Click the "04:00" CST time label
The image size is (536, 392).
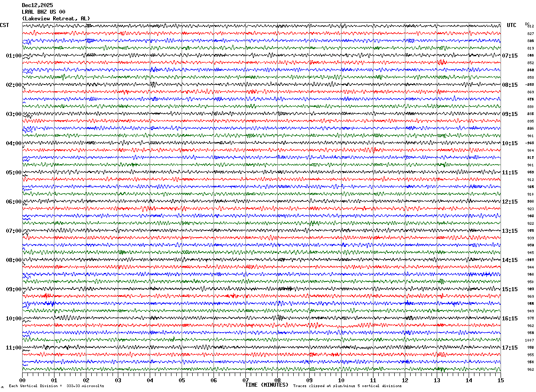[x=14, y=143]
